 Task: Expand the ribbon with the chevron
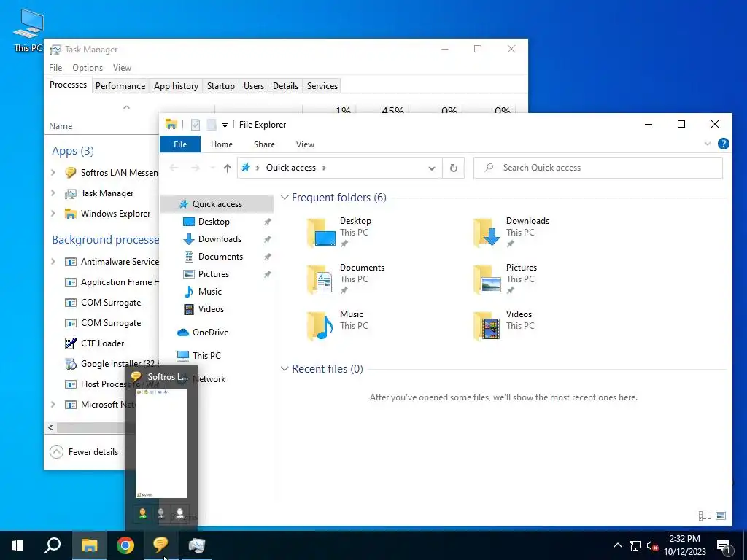pos(708,144)
